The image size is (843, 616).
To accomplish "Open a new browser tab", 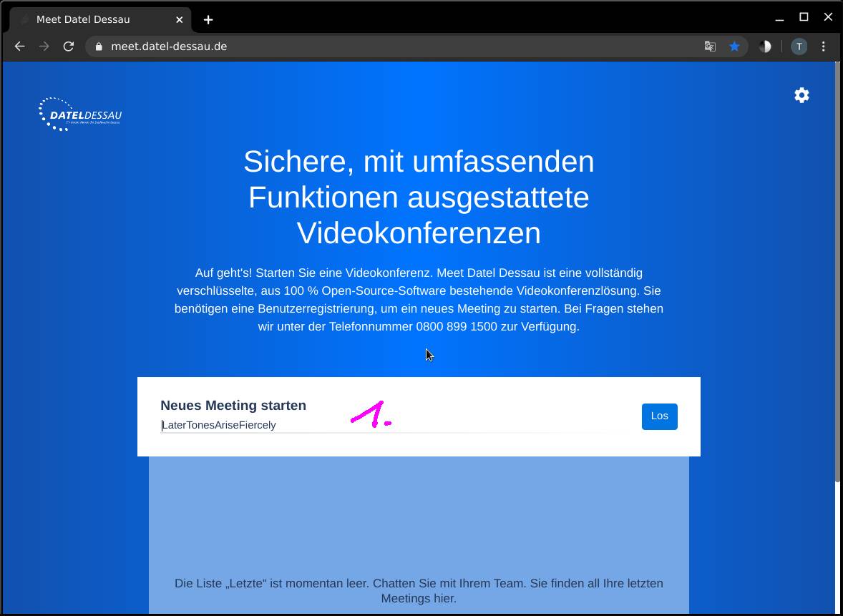I will click(x=208, y=20).
